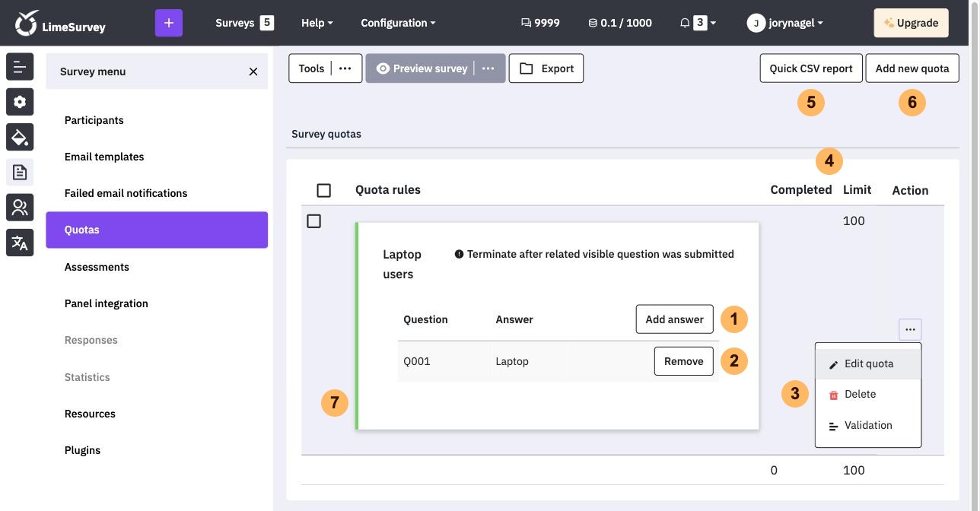The width and height of the screenshot is (980, 511).
Task: Open the participants people sidebar icon
Action: pos(20,208)
